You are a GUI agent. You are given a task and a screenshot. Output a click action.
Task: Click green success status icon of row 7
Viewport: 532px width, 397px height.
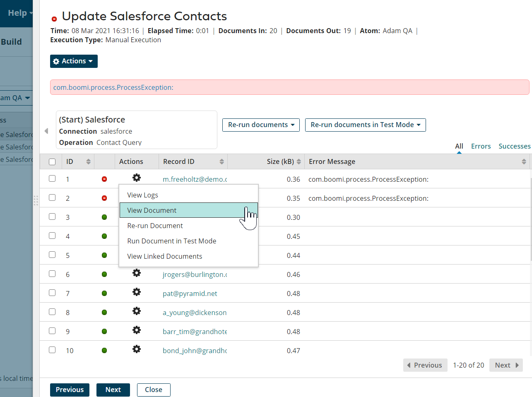click(x=104, y=294)
